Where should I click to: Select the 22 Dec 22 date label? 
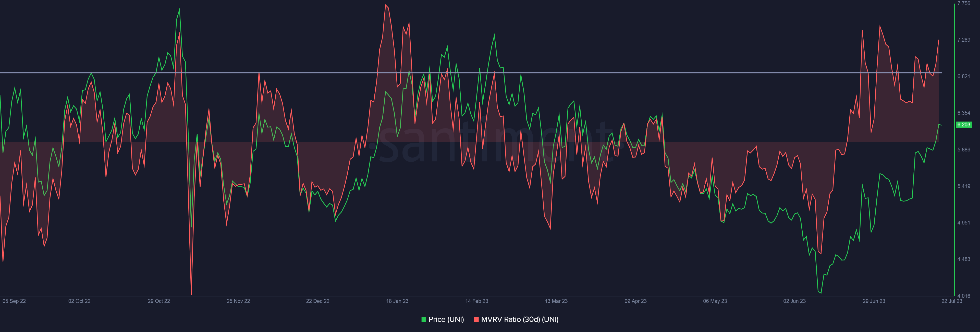pyautogui.click(x=318, y=301)
